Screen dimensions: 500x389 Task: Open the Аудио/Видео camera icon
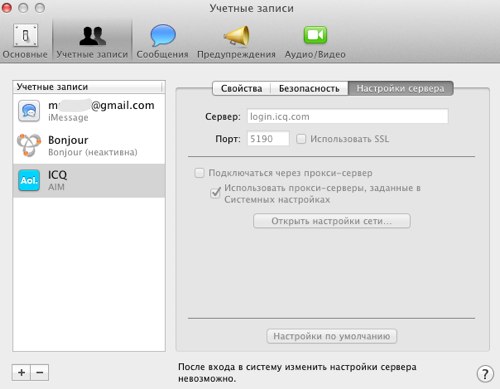(x=315, y=35)
